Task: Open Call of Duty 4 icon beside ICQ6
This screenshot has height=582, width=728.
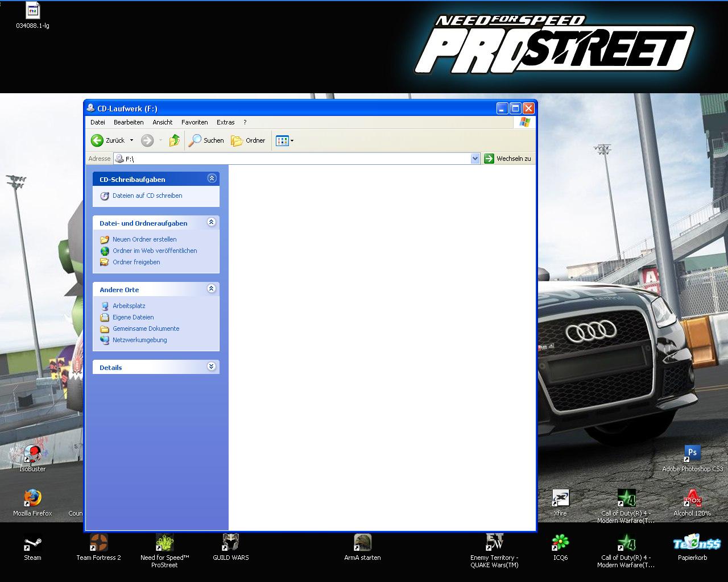Action: (x=626, y=550)
